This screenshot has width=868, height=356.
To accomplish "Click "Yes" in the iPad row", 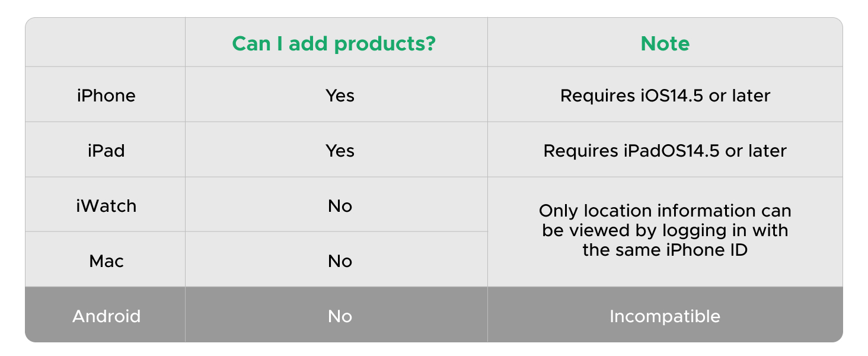I will coord(340,151).
